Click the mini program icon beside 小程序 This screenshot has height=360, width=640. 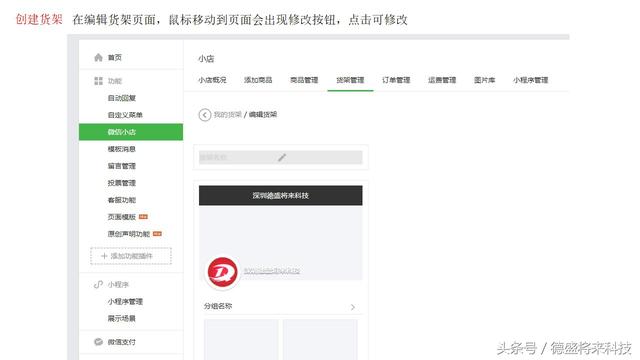[98, 284]
